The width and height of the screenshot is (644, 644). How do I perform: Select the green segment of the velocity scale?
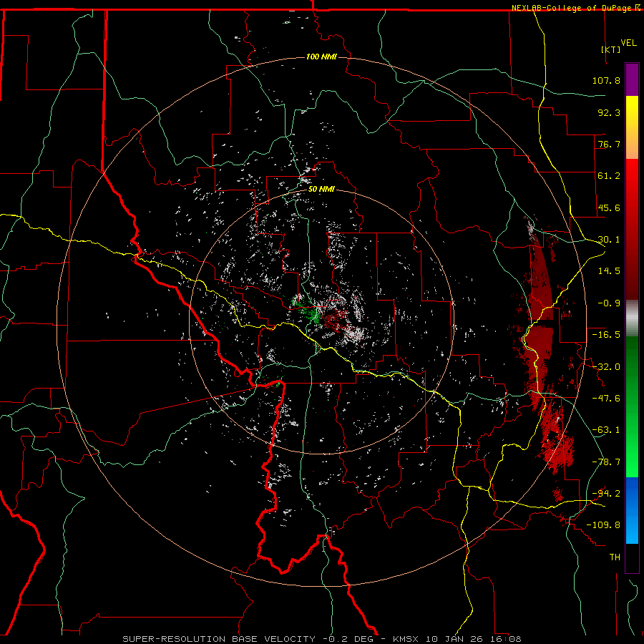coord(632,406)
